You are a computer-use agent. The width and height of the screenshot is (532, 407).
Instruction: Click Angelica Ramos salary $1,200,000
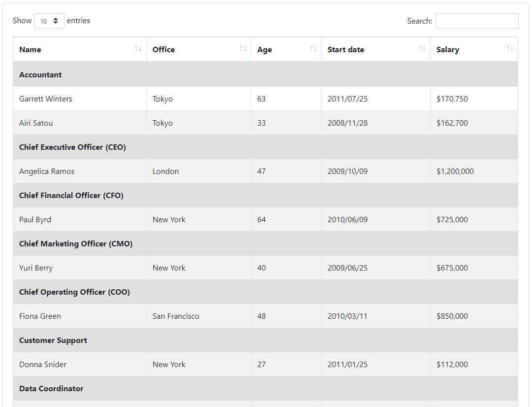pyautogui.click(x=455, y=171)
